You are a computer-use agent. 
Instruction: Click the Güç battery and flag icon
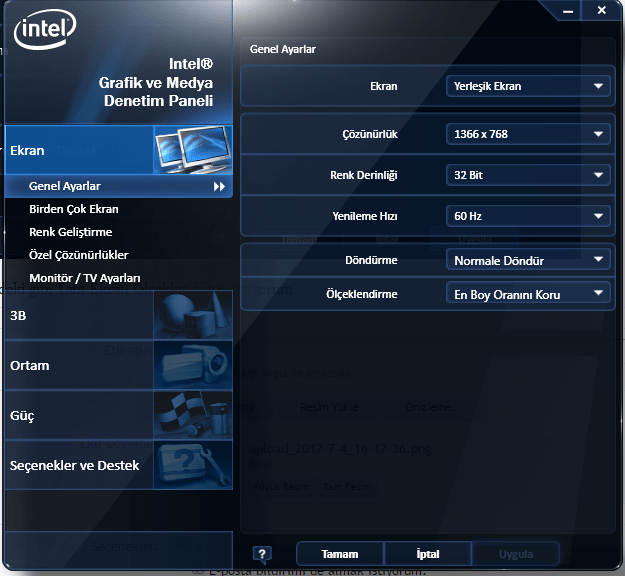coord(193,415)
